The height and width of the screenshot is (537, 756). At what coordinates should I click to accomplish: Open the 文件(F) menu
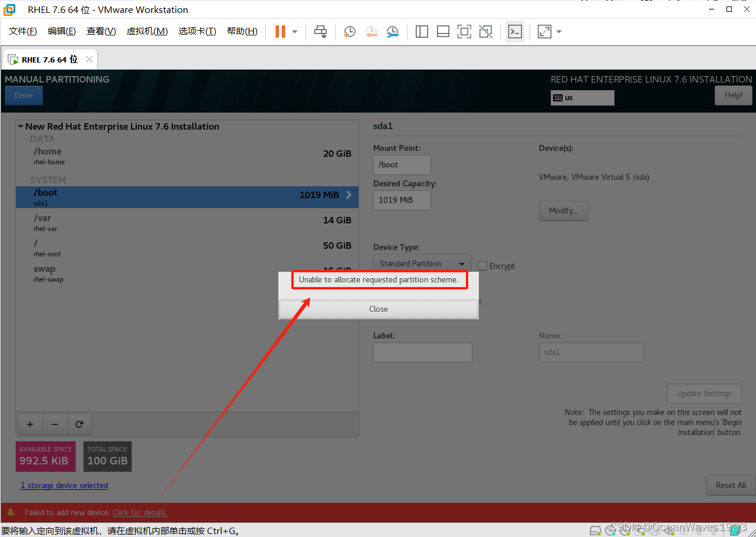23,31
